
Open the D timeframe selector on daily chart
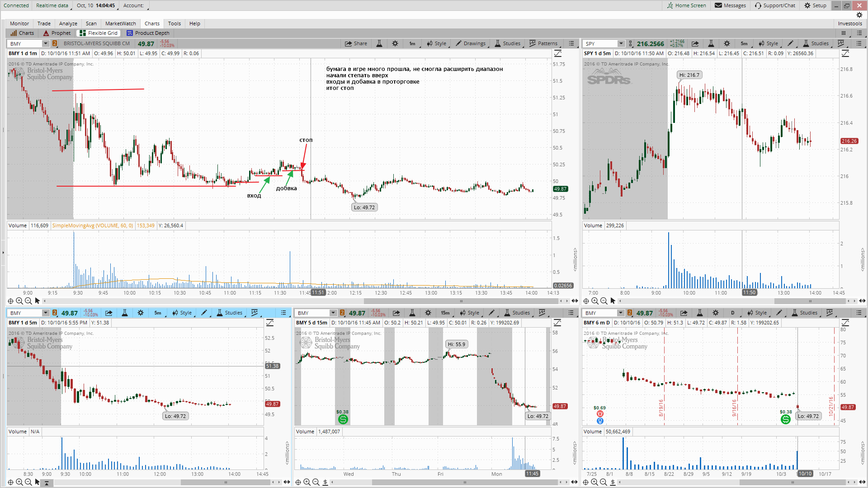point(733,313)
